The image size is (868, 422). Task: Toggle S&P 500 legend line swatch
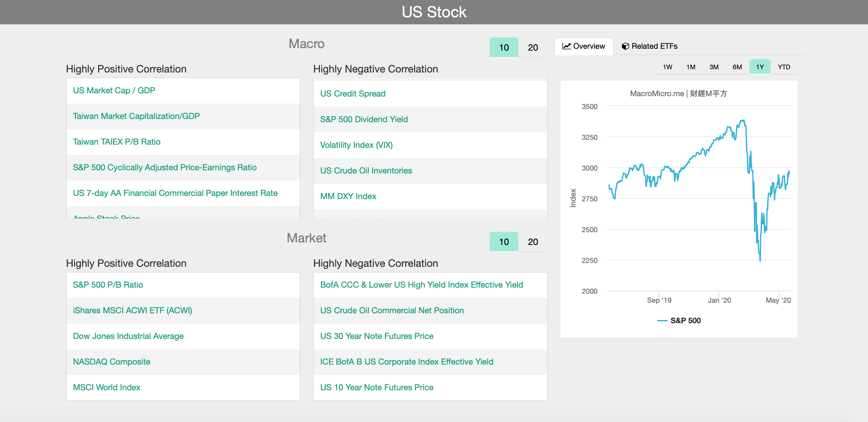(x=662, y=320)
